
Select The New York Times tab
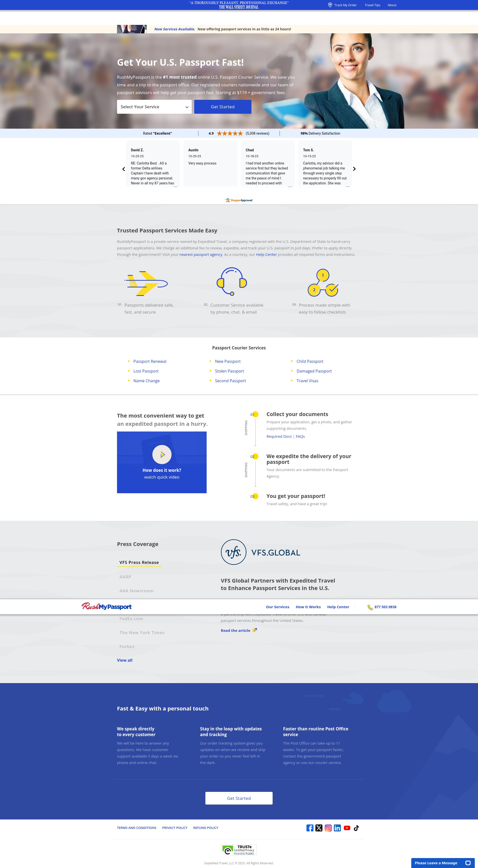pos(142,633)
